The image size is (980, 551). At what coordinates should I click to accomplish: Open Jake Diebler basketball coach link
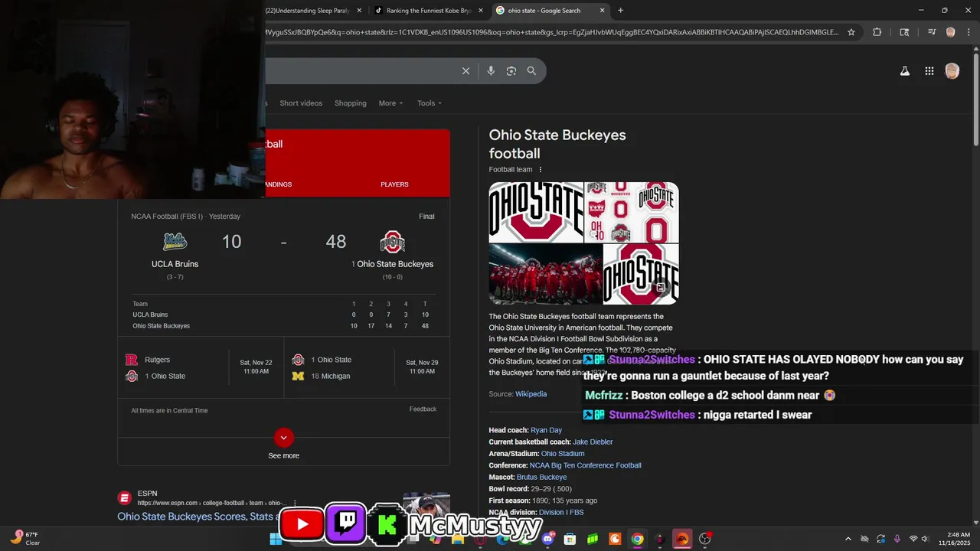click(593, 442)
